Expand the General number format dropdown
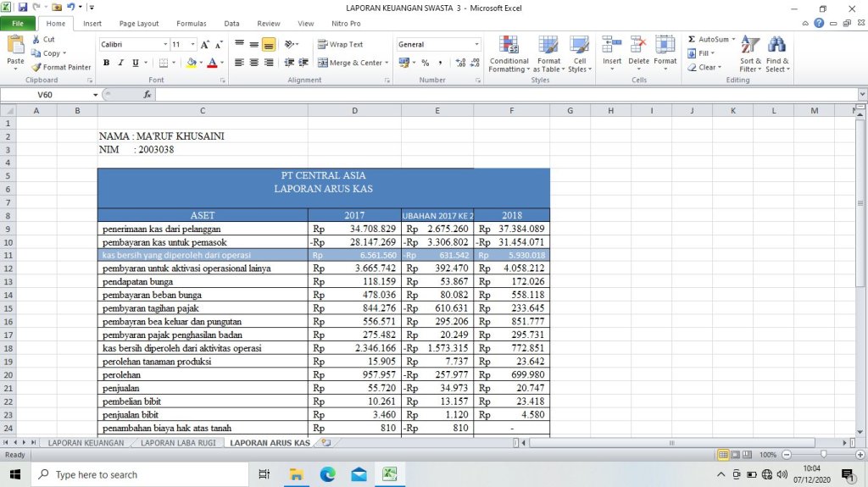The width and height of the screenshot is (868, 487). point(476,44)
